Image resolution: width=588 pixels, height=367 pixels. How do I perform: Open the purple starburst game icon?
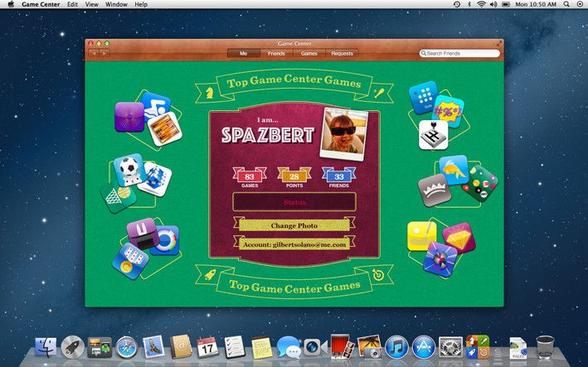pos(129,117)
